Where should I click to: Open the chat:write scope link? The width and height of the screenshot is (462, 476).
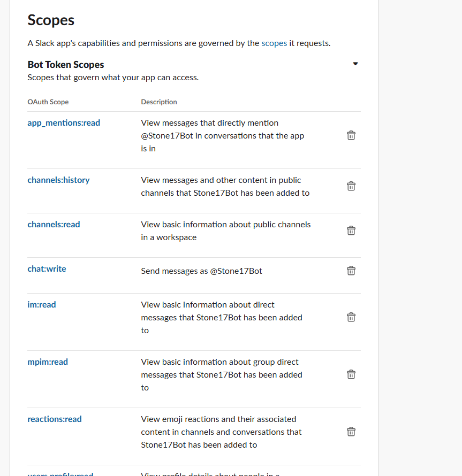click(47, 268)
